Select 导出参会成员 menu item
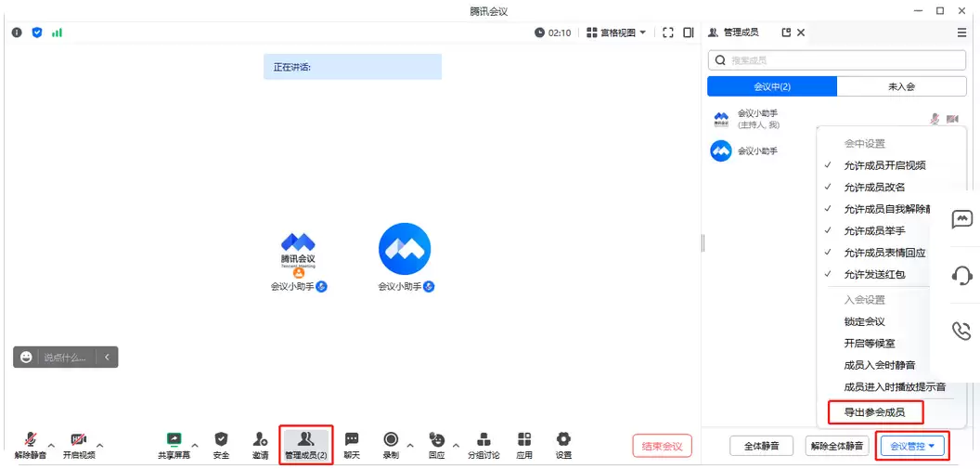The image size is (980, 469). (x=875, y=412)
